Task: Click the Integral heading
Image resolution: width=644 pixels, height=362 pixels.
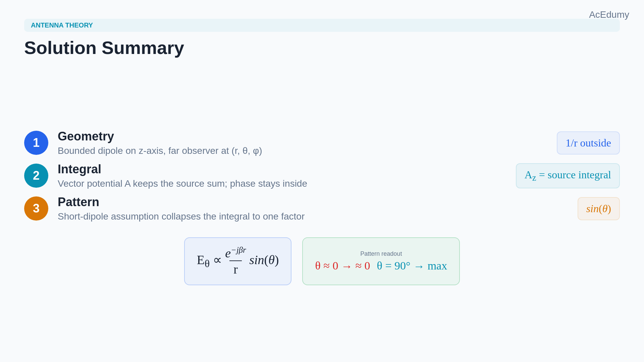Action: (79, 169)
